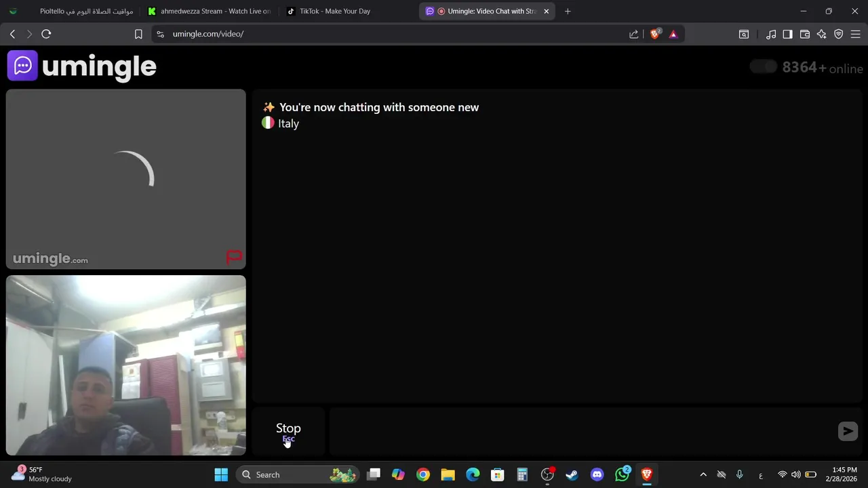
Task: Open WhatsApp from taskbar
Action: 622,474
